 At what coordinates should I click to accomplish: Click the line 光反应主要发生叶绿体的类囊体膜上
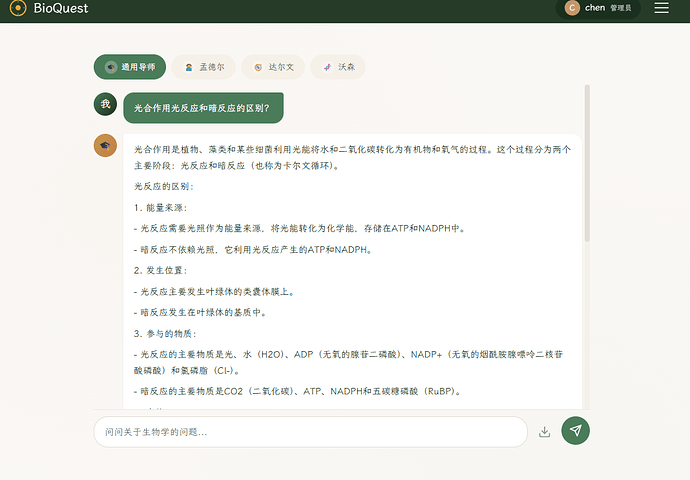click(214, 292)
